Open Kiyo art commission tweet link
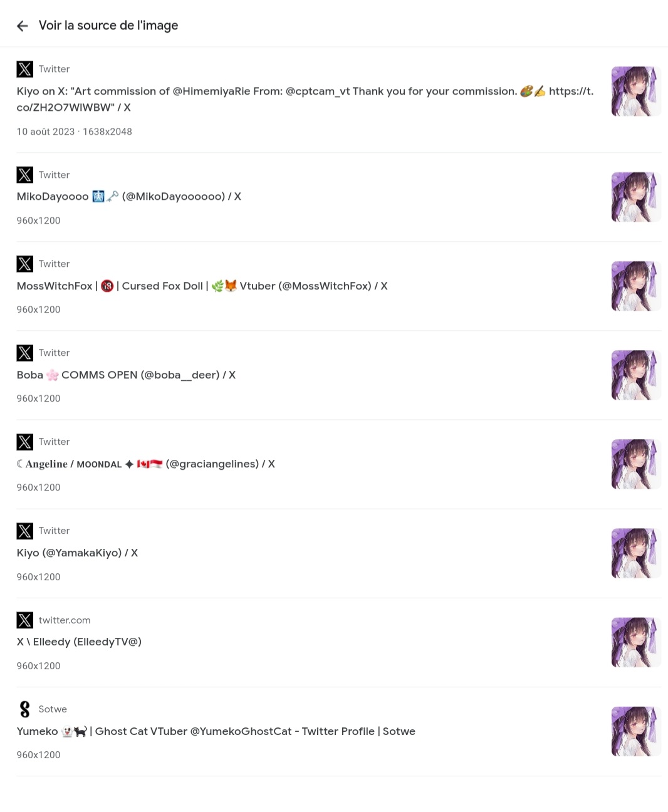Viewport: 668px width, 812px height. [305, 99]
